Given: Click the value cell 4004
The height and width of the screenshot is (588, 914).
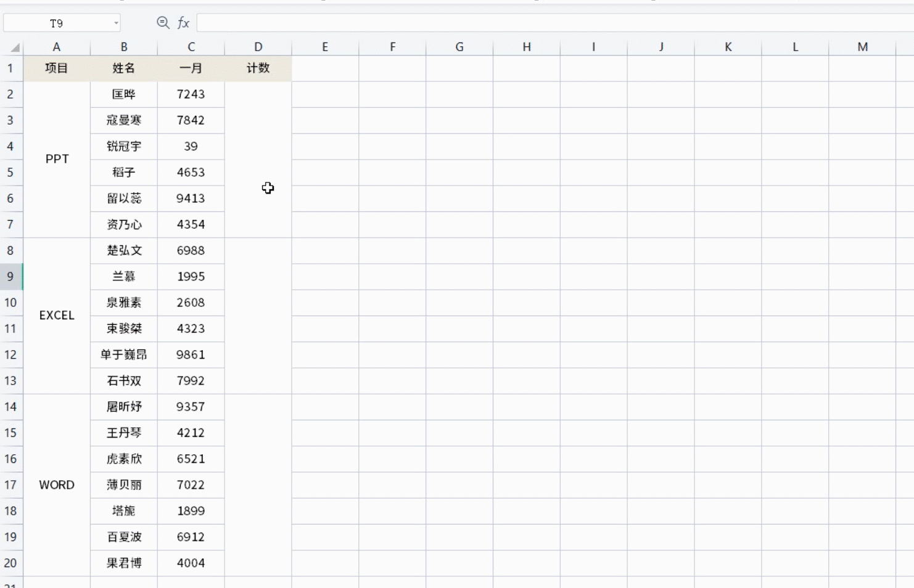Looking at the screenshot, I should (191, 563).
